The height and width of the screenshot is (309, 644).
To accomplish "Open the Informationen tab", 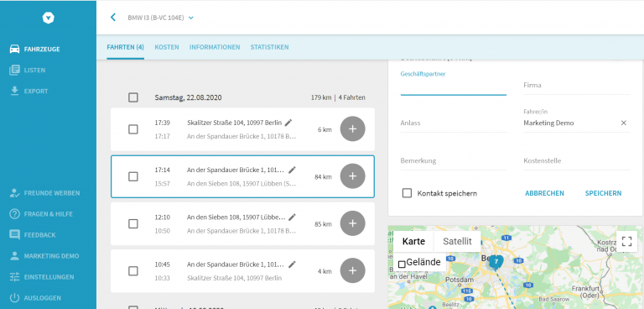I will [x=215, y=47].
